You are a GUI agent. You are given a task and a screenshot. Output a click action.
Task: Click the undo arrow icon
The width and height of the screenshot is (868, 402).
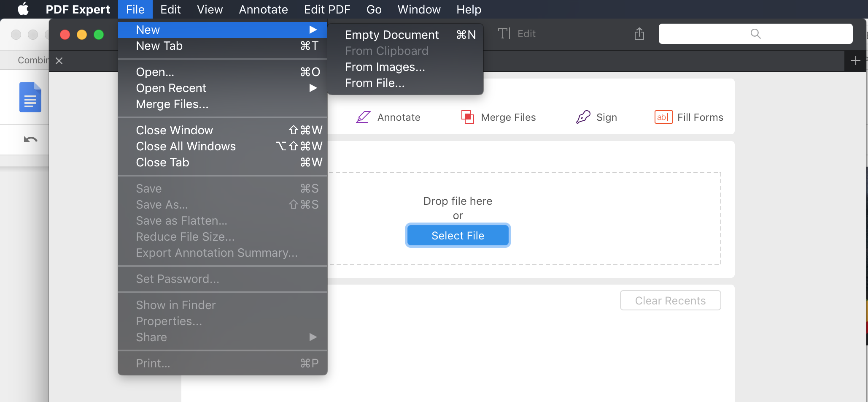click(x=30, y=139)
